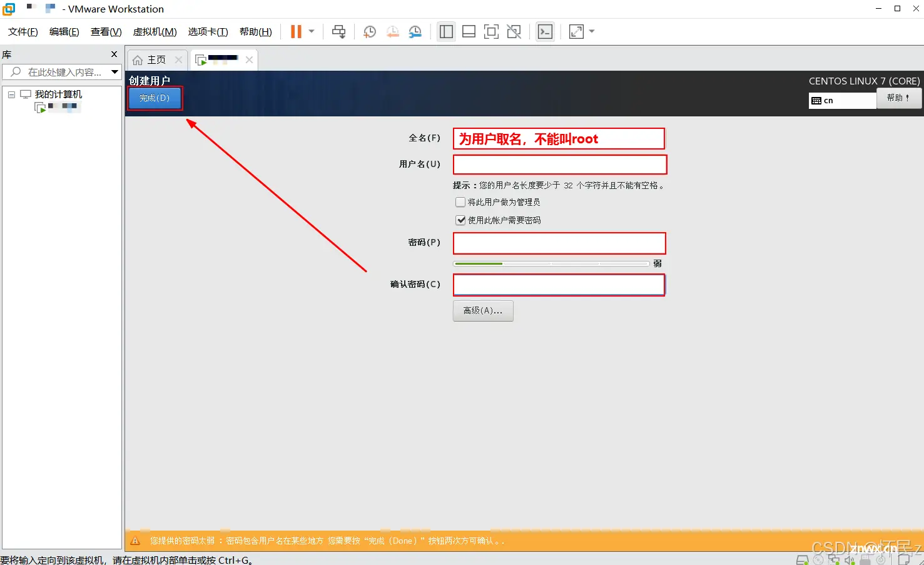Toggle the thumbnail bar view icon

click(469, 31)
